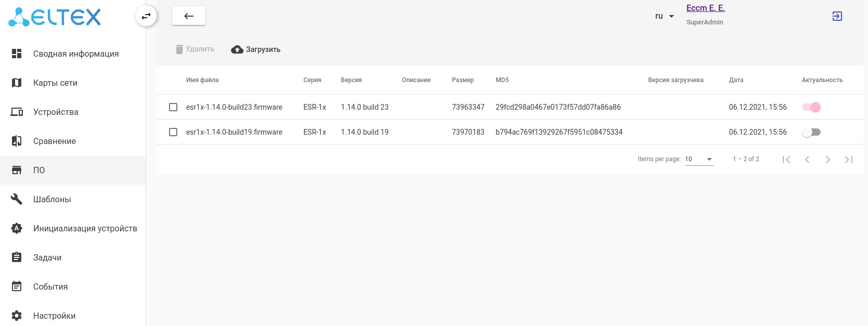Sort by the Имя файла column header
The image size is (868, 326).
point(202,80)
